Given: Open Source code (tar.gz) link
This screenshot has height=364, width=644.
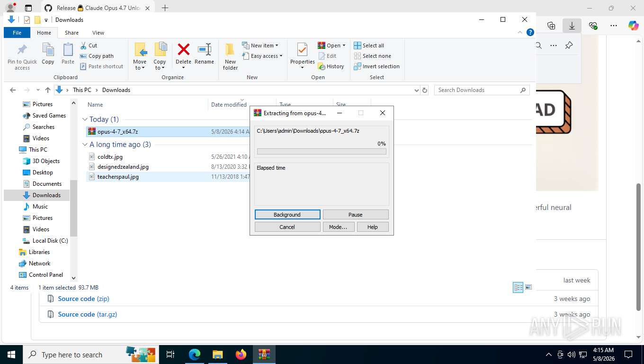Looking at the screenshot, I should click(87, 314).
